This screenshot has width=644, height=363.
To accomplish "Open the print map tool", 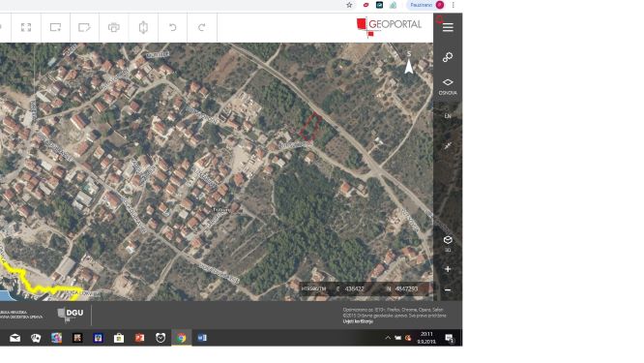I will coord(114,27).
